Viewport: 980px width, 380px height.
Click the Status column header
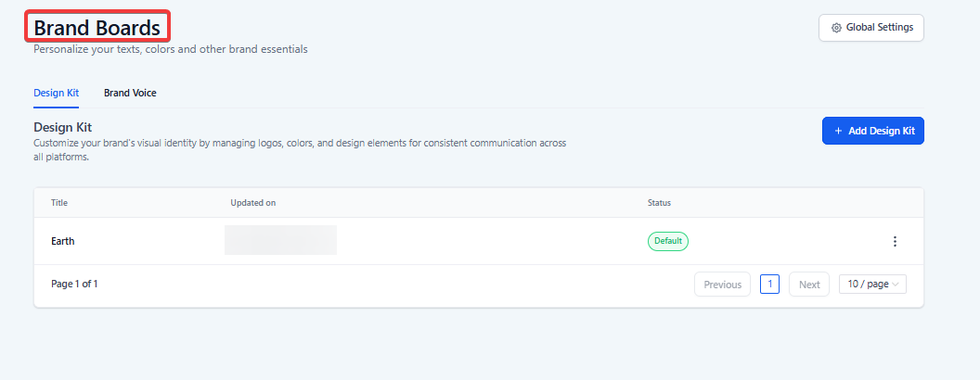[659, 202]
